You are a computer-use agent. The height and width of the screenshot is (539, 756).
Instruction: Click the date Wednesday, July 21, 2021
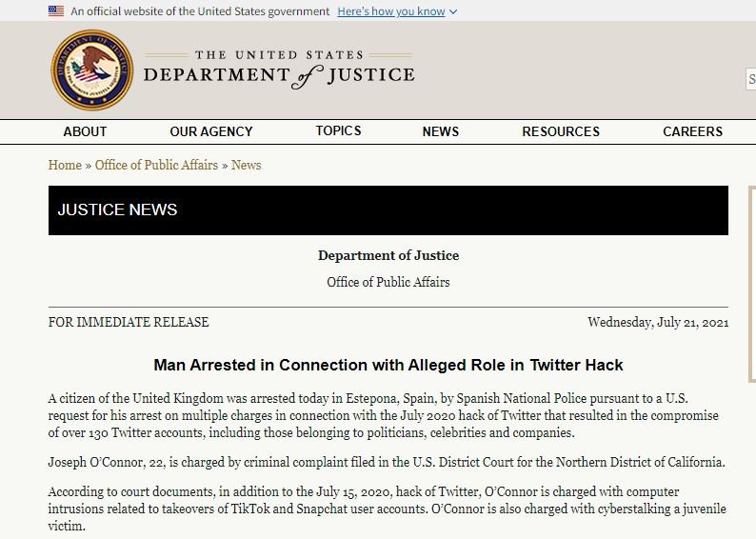[x=658, y=322]
